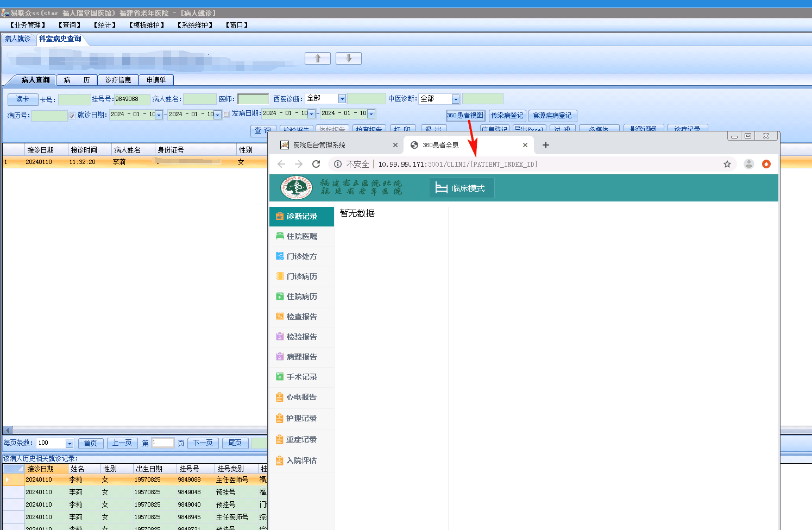Click the 门诊病历 icon in sidebar

(280, 276)
